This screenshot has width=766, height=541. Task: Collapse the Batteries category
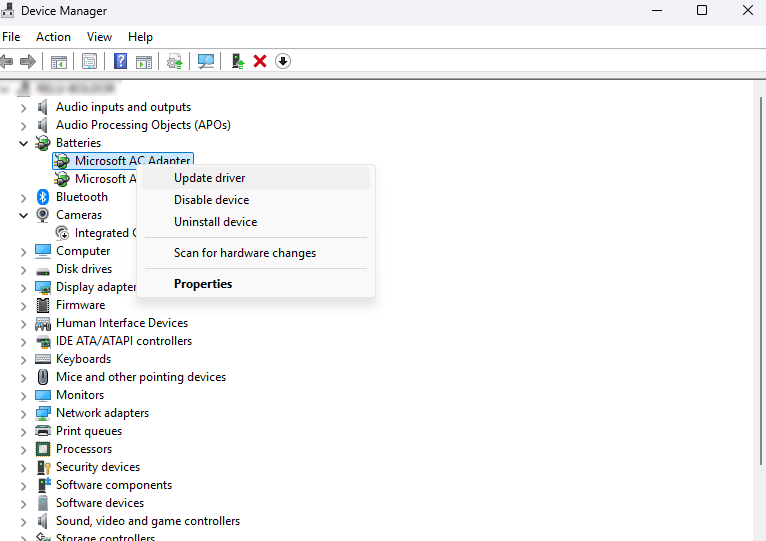point(23,143)
